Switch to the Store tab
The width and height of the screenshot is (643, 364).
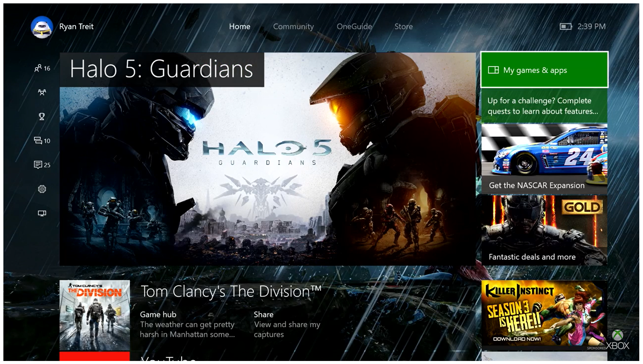(404, 26)
